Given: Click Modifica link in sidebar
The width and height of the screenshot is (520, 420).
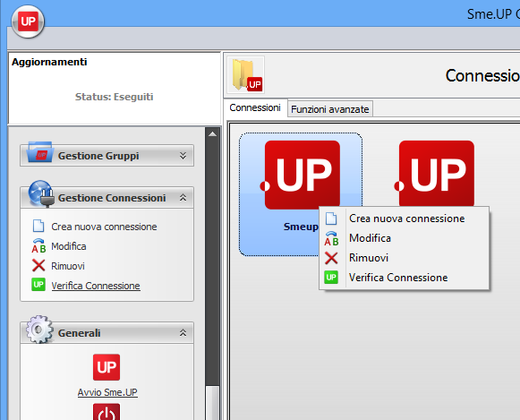Looking at the screenshot, I should pyautogui.click(x=69, y=246).
